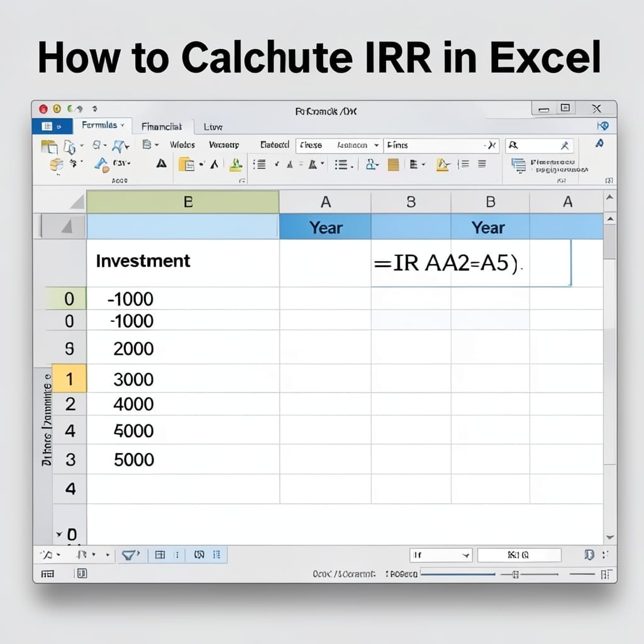Open the dropdown arrow beside the copy icon
The width and height of the screenshot is (644, 644).
[x=81, y=145]
